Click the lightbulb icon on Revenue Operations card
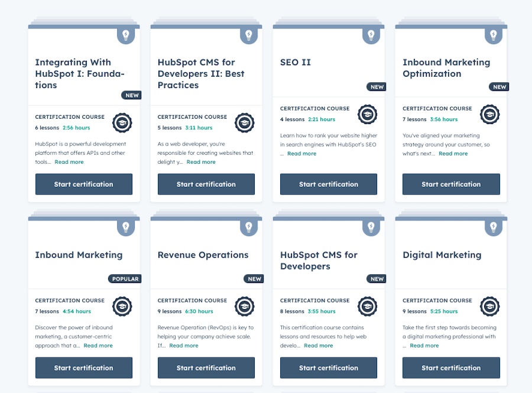This screenshot has width=532, height=393. coord(249,228)
